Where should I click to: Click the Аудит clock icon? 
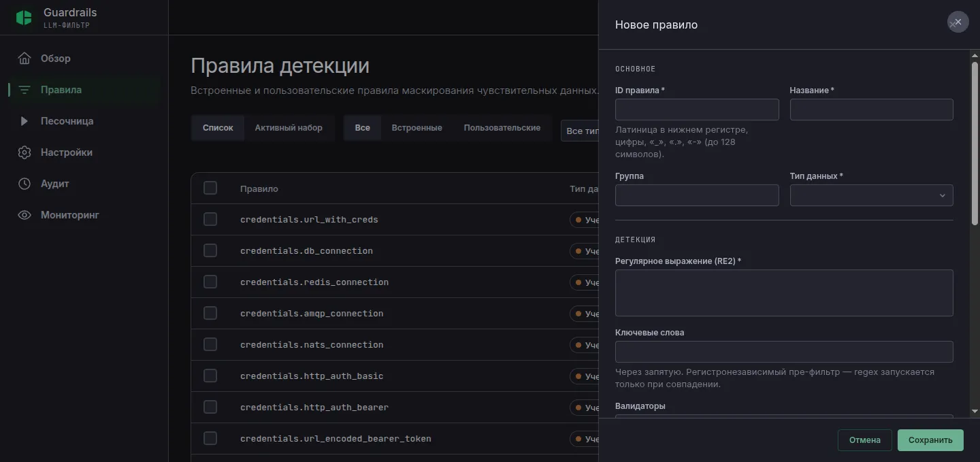tap(24, 184)
